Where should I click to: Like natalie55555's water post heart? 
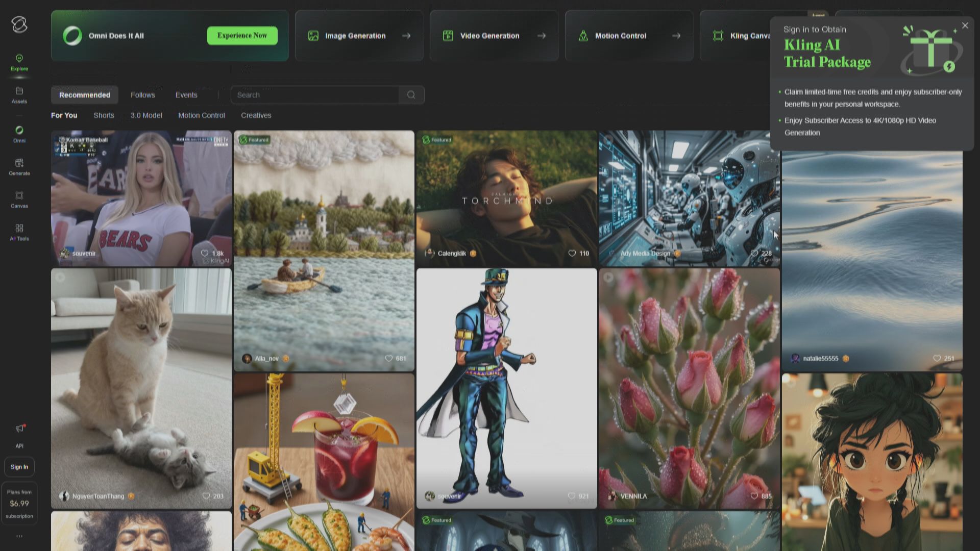coord(937,358)
